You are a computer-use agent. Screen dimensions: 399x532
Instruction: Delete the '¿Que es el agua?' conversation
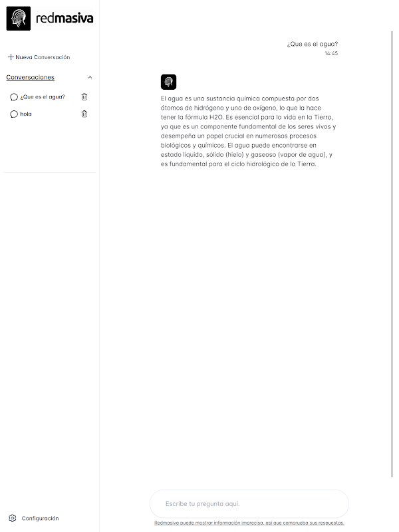click(x=84, y=96)
